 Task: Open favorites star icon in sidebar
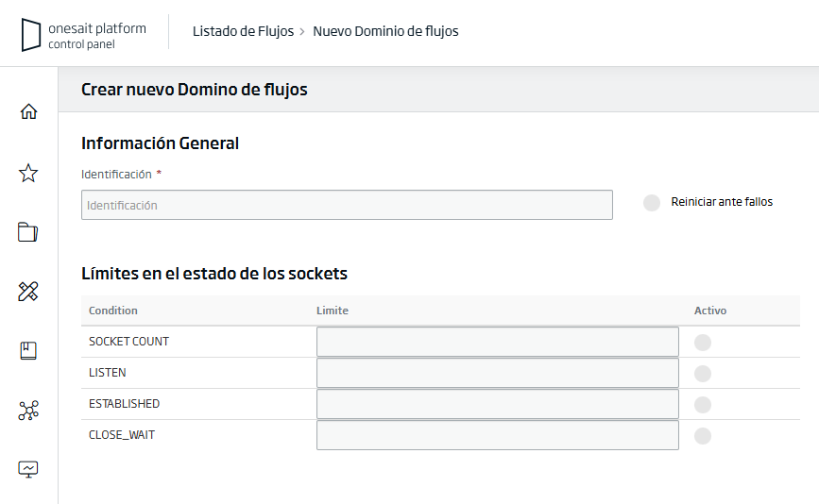pos(28,173)
